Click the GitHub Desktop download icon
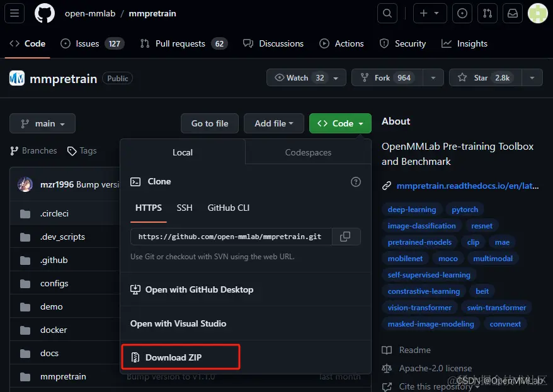The image size is (553, 392). tap(135, 289)
